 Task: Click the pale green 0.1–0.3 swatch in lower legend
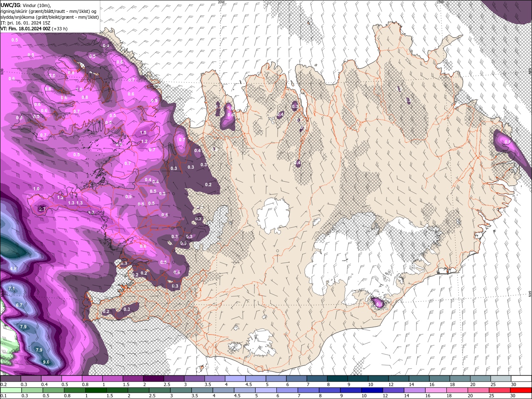pyautogui.click(x=10, y=390)
